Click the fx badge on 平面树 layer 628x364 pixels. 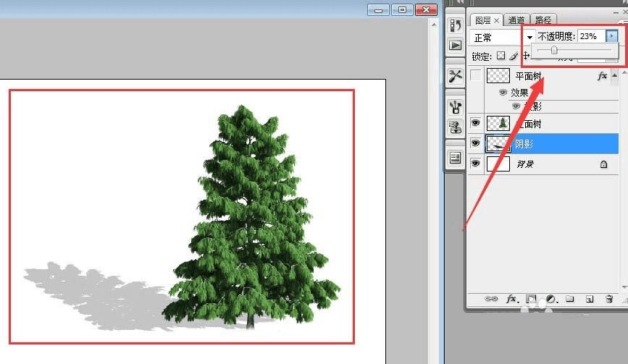point(602,76)
